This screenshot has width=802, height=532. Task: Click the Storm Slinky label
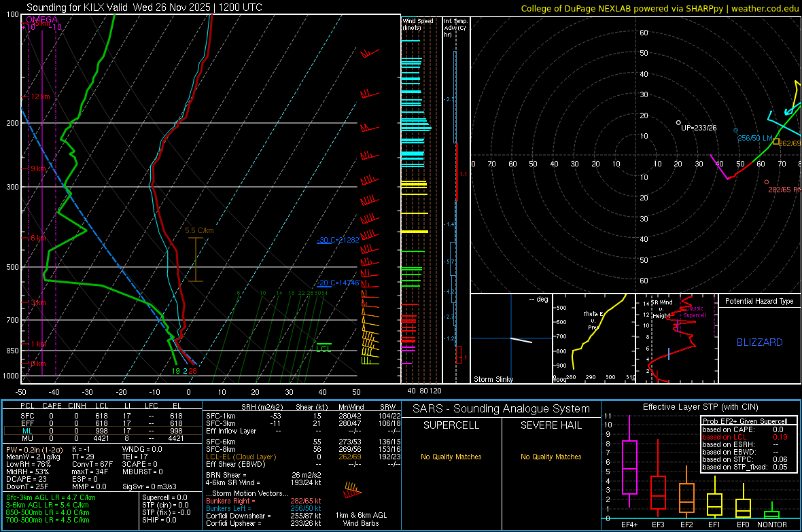point(493,379)
